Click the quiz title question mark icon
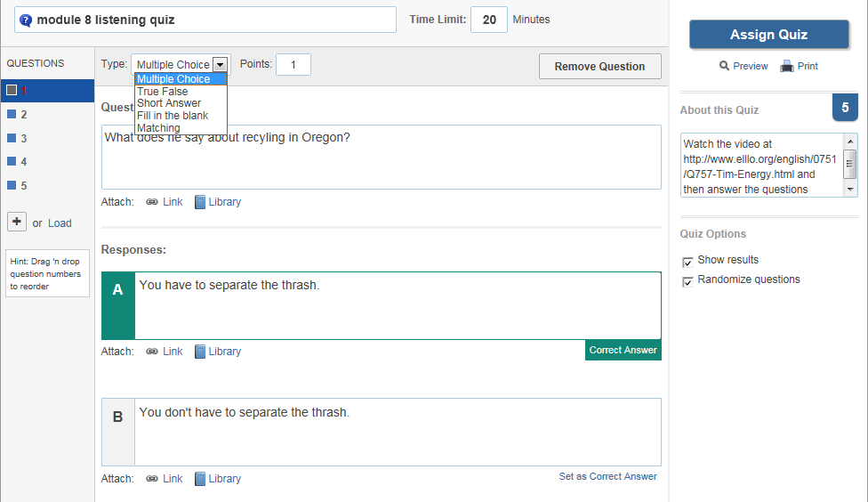868x502 pixels. point(26,20)
